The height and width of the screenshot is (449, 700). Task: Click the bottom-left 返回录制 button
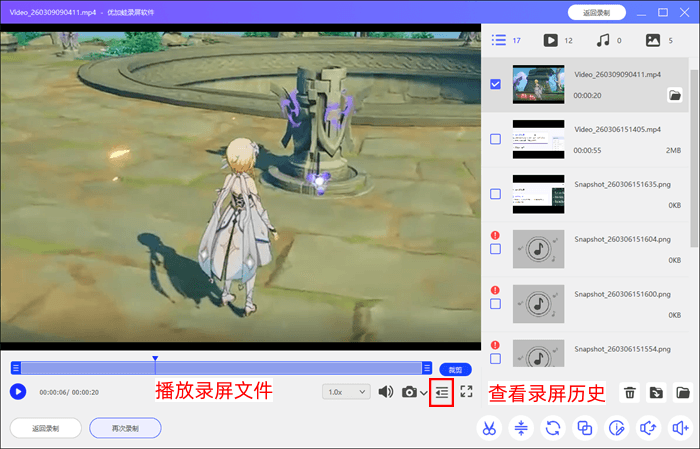46,428
